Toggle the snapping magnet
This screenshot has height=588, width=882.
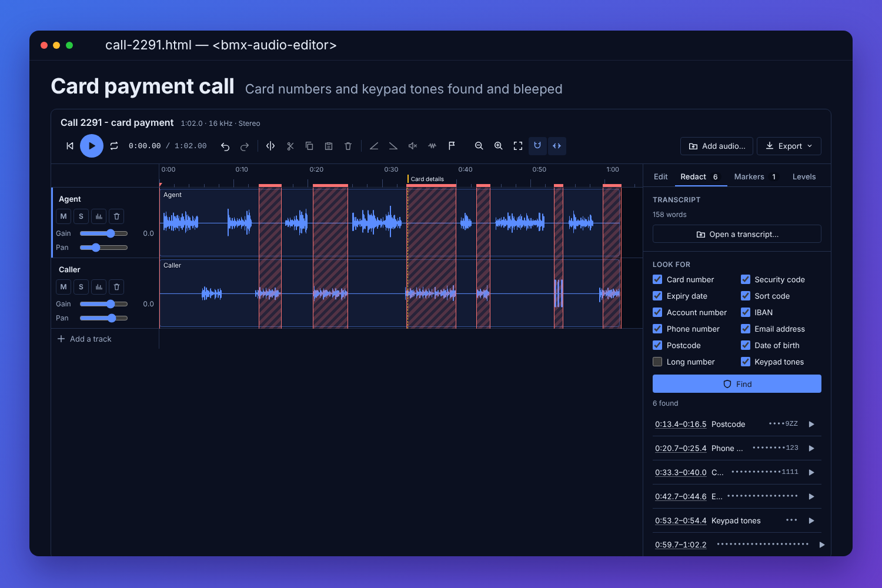click(x=537, y=146)
